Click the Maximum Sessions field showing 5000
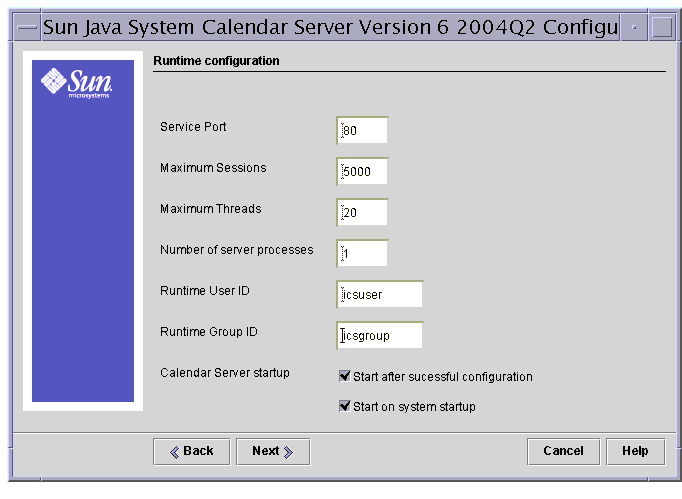 pyautogui.click(x=362, y=171)
